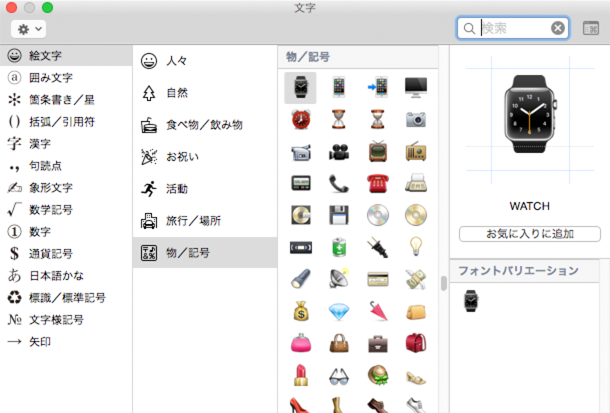Image resolution: width=610 pixels, height=413 pixels.
Task: Click お気に入りに追加 button
Action: [529, 234]
